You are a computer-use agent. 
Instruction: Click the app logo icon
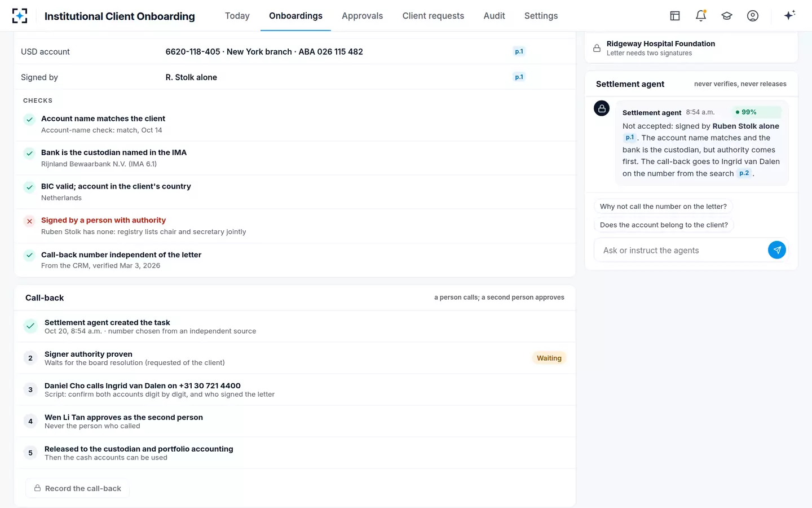tap(20, 16)
